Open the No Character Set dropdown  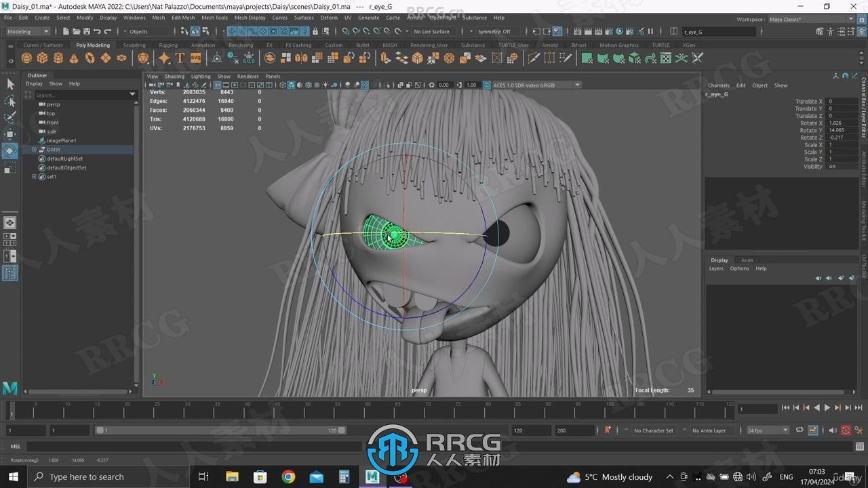point(653,430)
